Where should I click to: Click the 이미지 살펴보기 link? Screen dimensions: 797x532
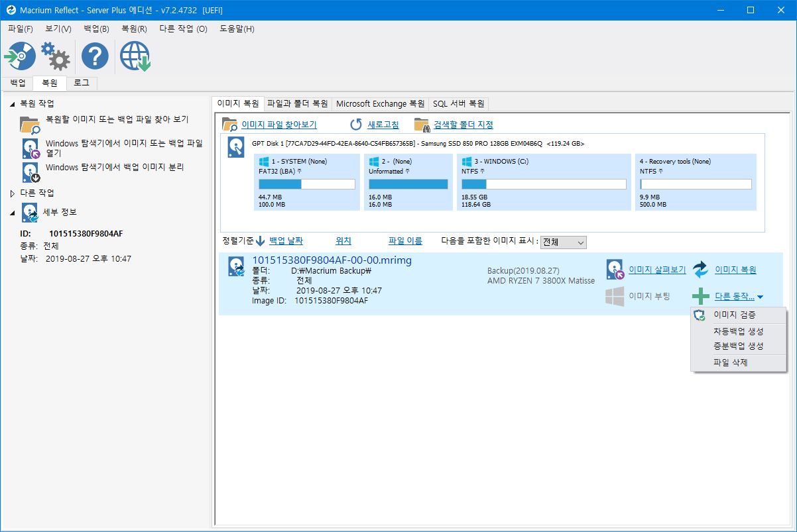tap(657, 270)
